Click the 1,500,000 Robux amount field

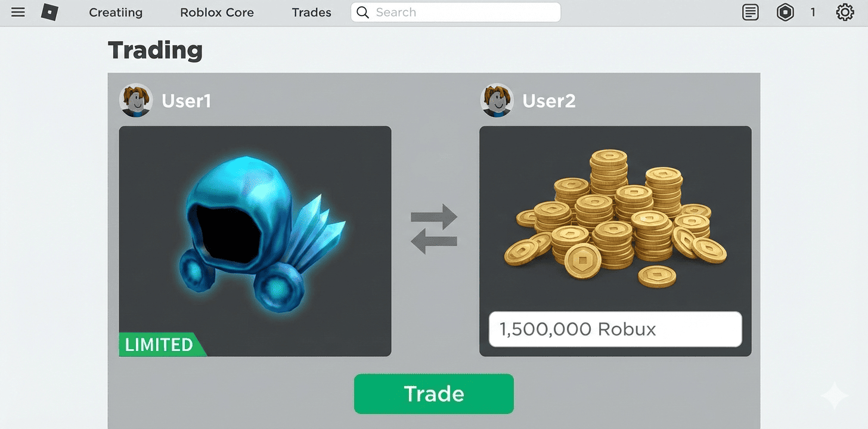(615, 329)
